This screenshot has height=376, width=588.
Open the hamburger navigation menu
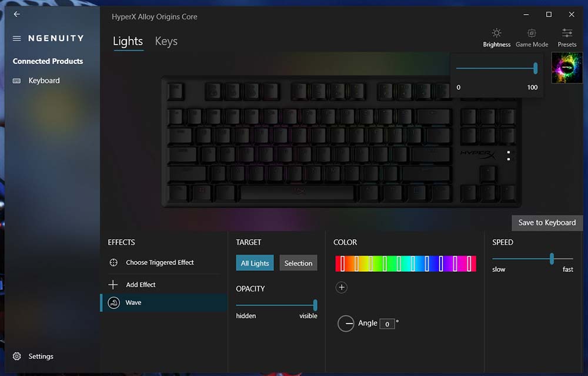click(x=16, y=38)
